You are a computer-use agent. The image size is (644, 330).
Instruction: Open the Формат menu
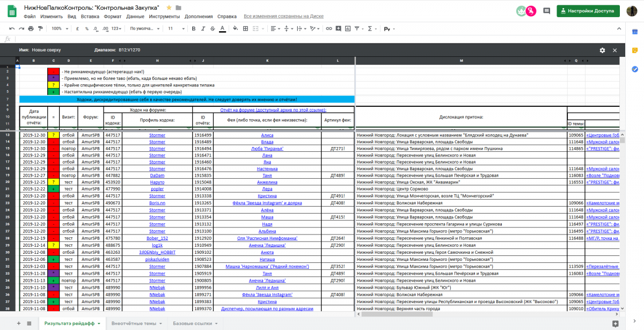pos(112,17)
